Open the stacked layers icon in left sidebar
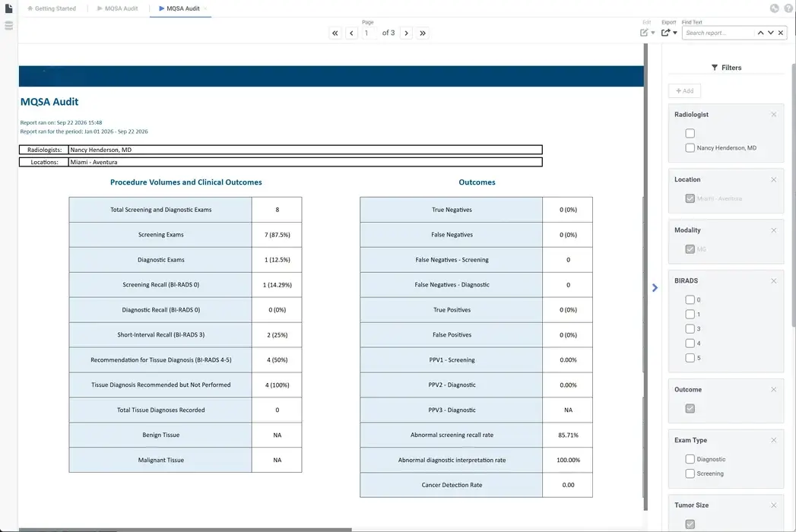This screenshot has width=796, height=532. coord(8,25)
